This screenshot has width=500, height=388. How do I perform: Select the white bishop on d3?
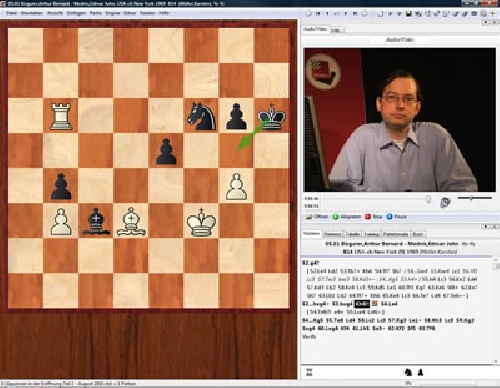(131, 221)
